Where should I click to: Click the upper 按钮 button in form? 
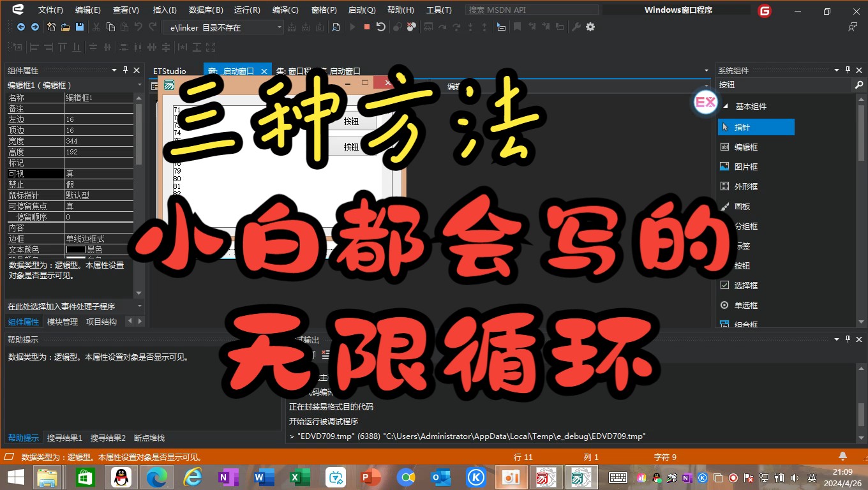tap(351, 121)
